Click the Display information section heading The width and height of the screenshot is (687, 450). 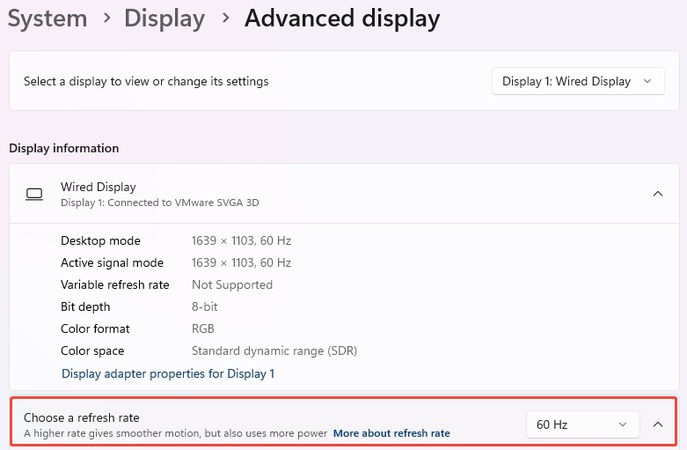[64, 148]
